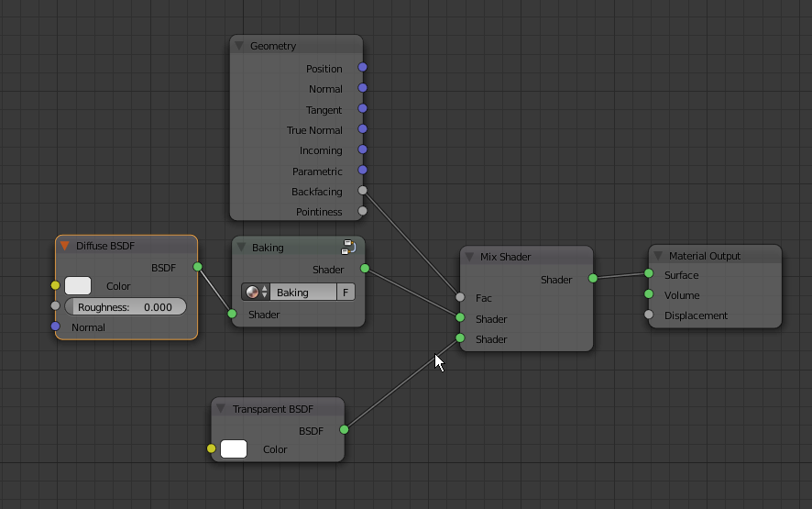The image size is (812, 509).
Task: Click the Diffuse Roughness input socket
Action: (x=55, y=305)
